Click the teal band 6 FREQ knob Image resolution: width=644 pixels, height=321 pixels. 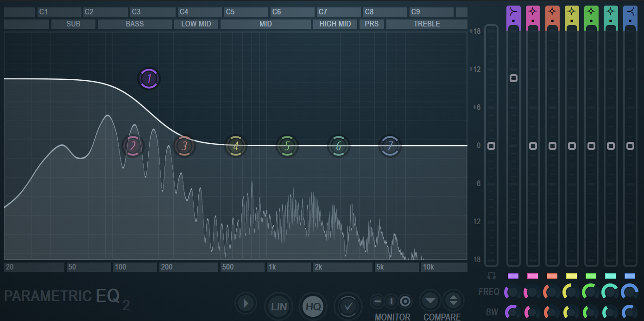(610, 292)
